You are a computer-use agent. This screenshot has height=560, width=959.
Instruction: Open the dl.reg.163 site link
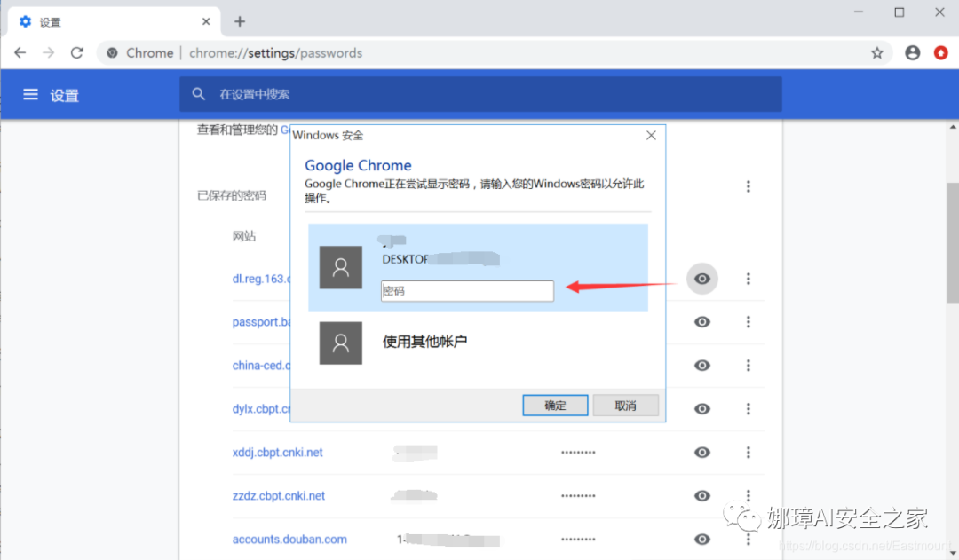[261, 279]
